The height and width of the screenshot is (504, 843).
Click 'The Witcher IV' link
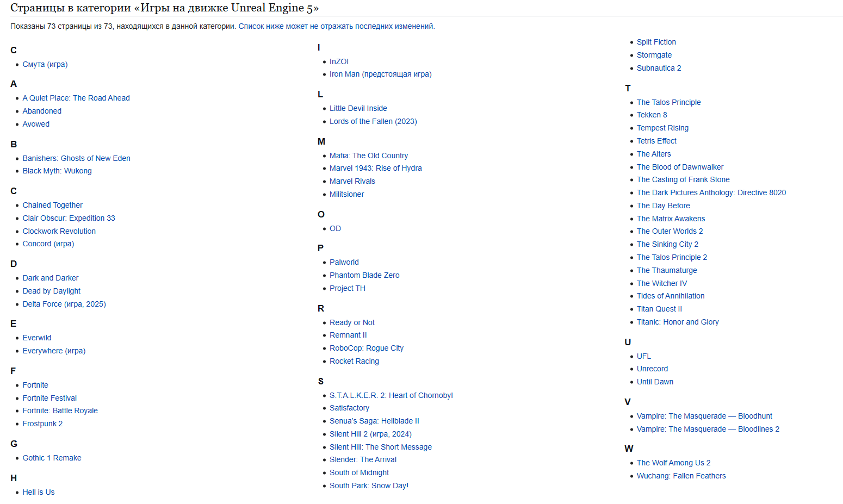(662, 283)
